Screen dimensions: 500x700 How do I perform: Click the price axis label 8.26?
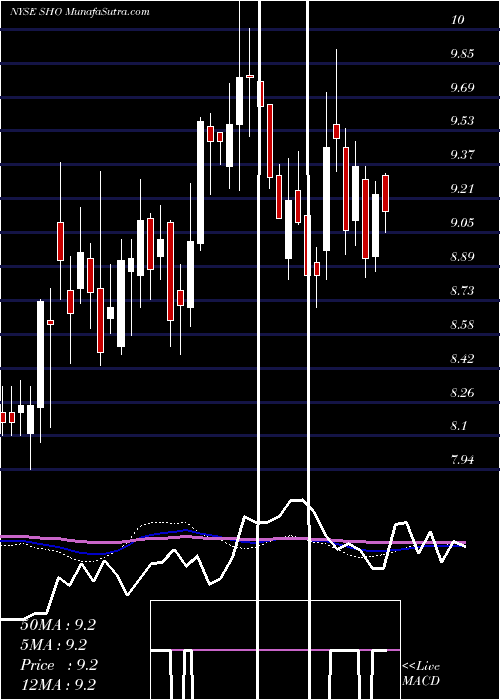[x=462, y=393]
